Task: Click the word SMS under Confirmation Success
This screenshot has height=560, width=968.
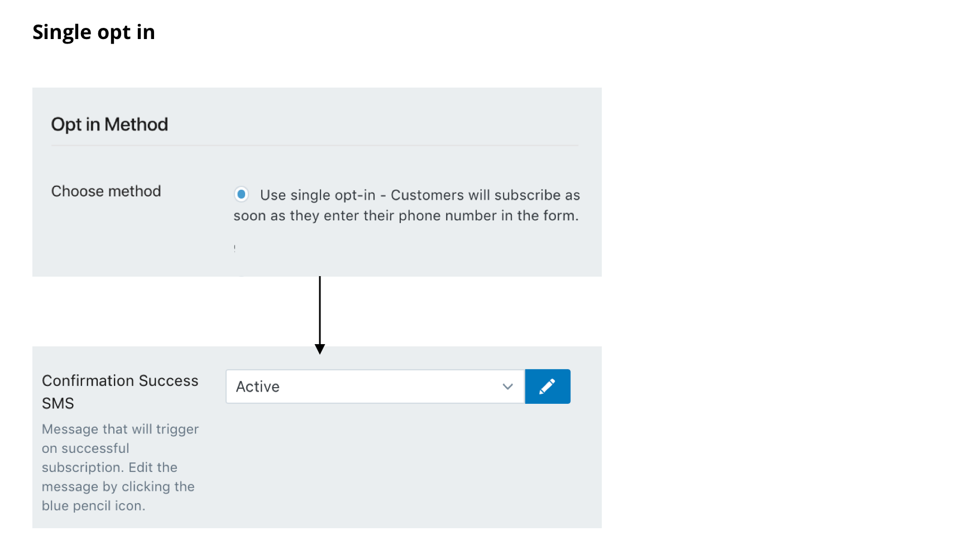Action: click(x=58, y=403)
